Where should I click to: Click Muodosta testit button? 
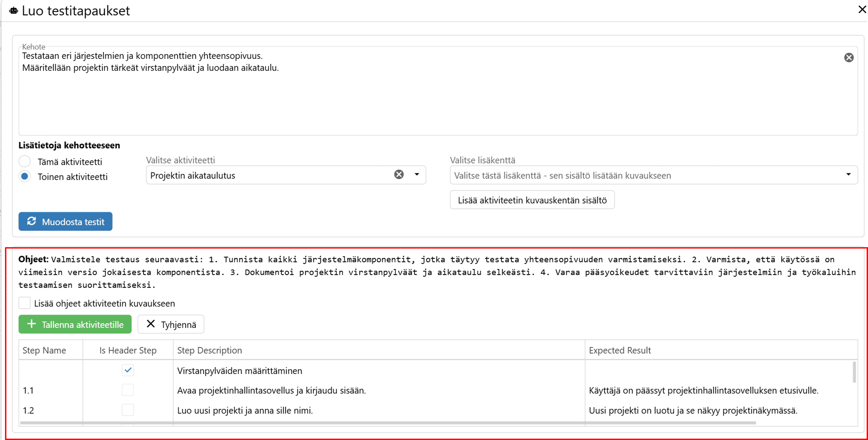click(65, 222)
